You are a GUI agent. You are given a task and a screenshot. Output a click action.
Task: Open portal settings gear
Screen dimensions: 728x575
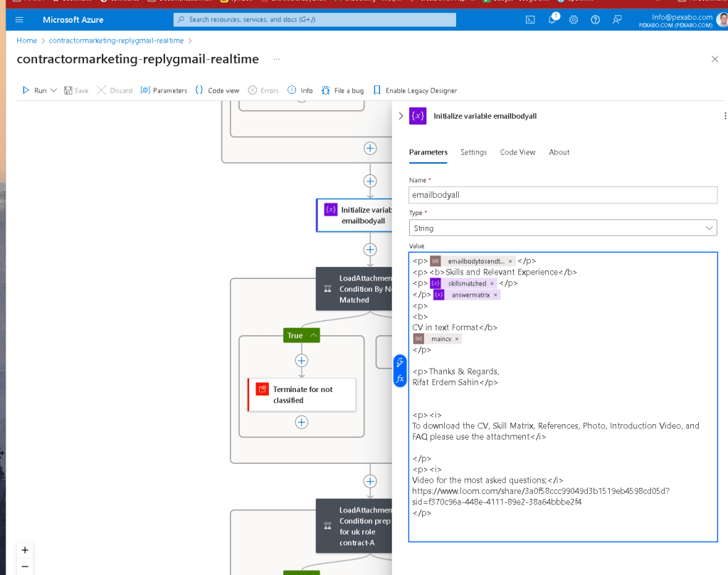click(x=574, y=19)
